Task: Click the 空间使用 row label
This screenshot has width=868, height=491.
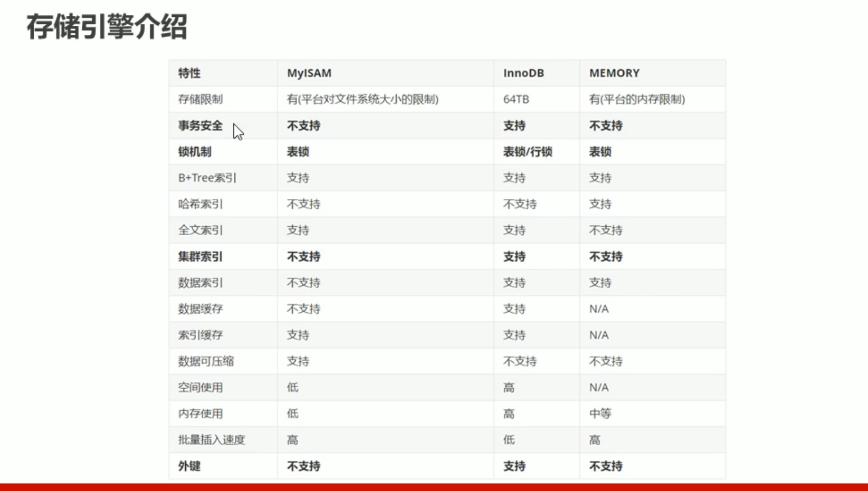Action: pos(201,387)
